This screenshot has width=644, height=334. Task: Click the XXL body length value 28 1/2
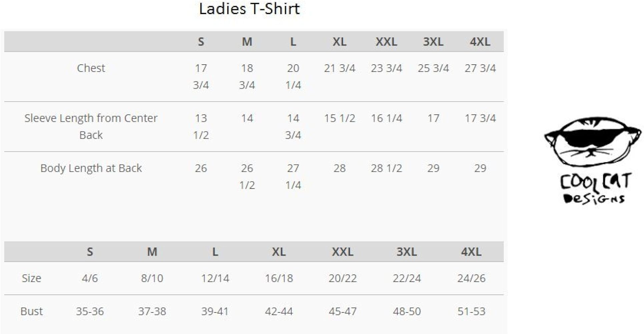click(387, 168)
